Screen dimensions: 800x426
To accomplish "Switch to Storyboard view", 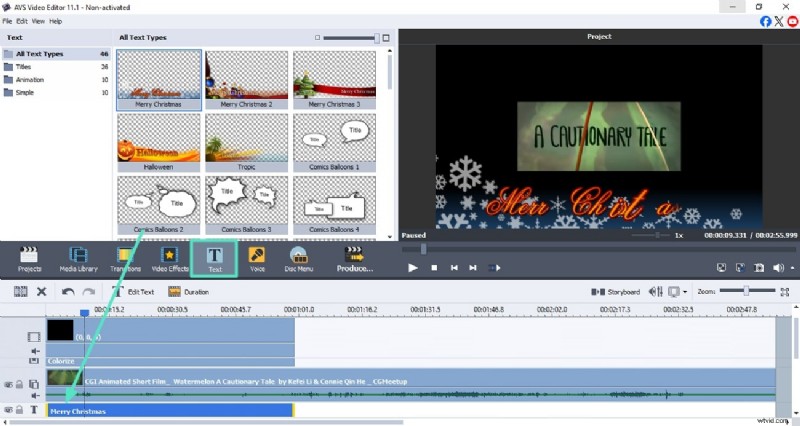I will pos(615,292).
